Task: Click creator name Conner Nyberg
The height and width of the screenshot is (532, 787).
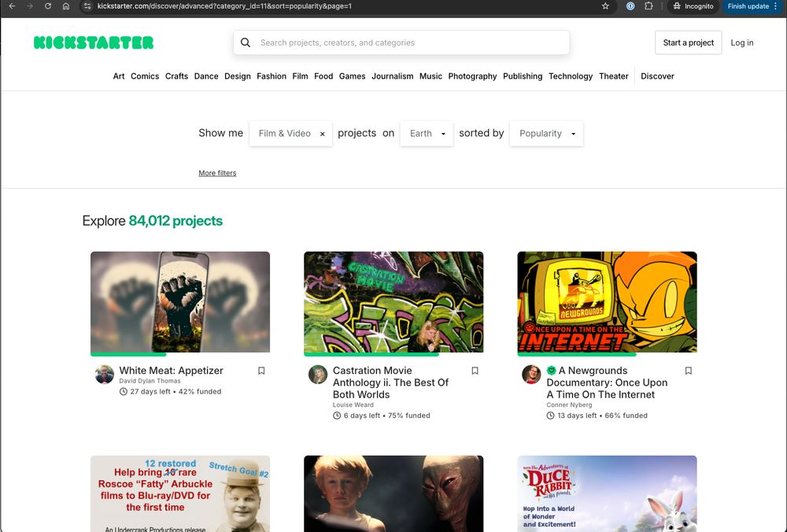Action: pyautogui.click(x=569, y=405)
